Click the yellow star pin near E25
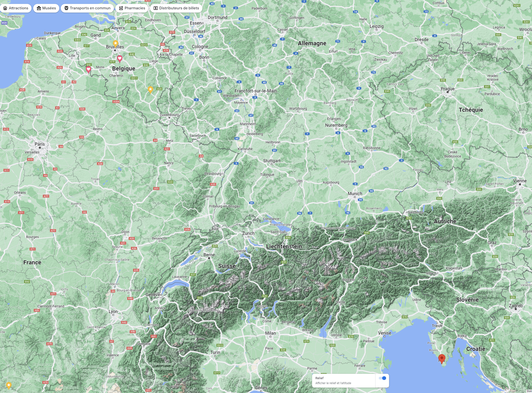This screenshot has width=532, height=393. [x=150, y=89]
